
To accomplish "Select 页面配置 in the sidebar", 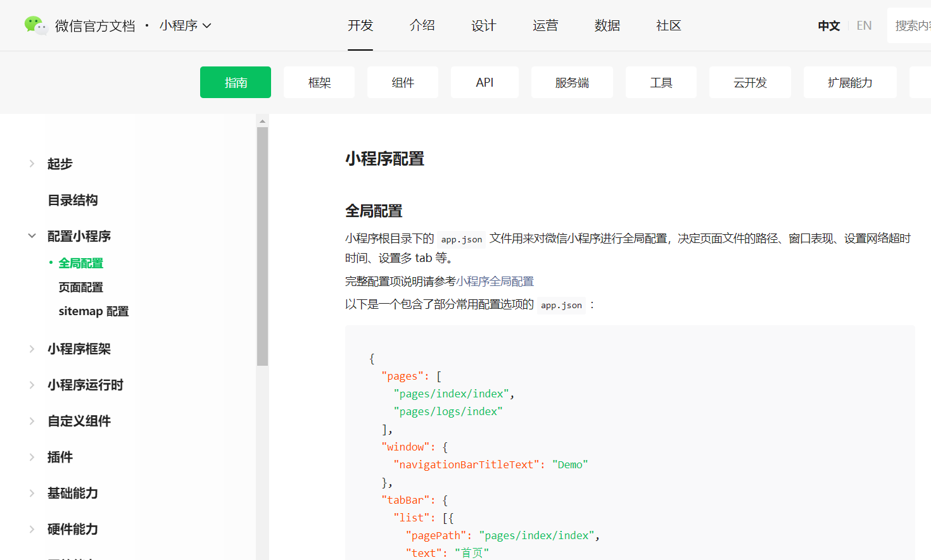I will pos(81,287).
